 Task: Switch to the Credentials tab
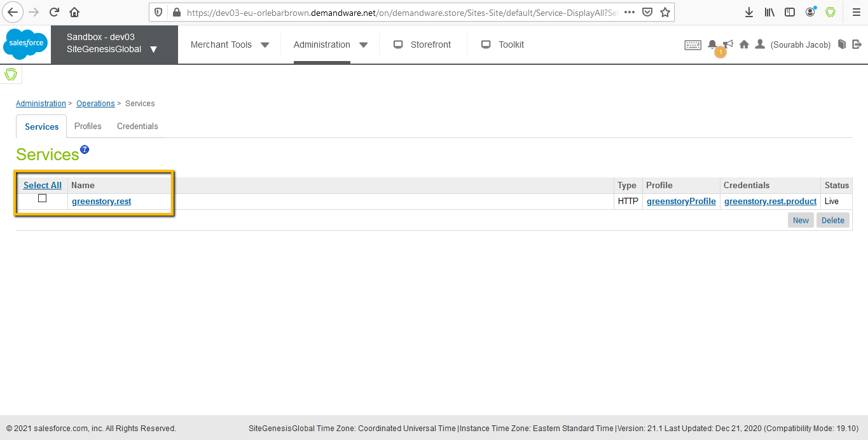tap(137, 126)
